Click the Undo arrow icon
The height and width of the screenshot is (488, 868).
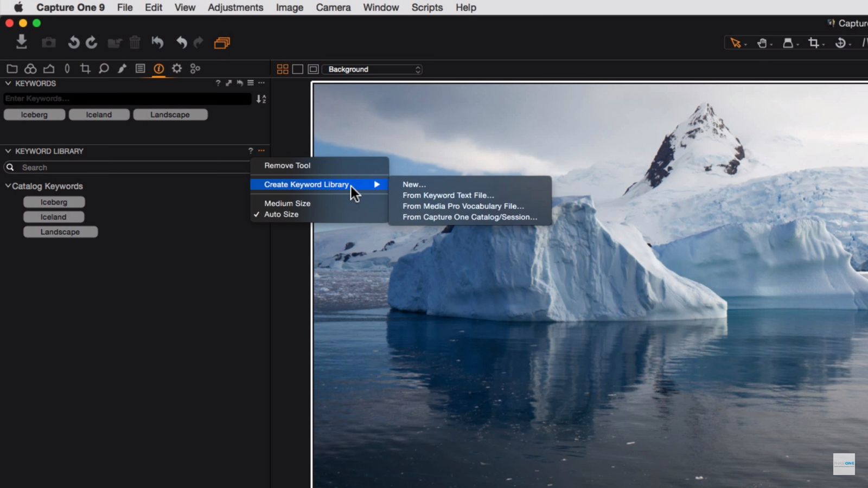point(182,42)
